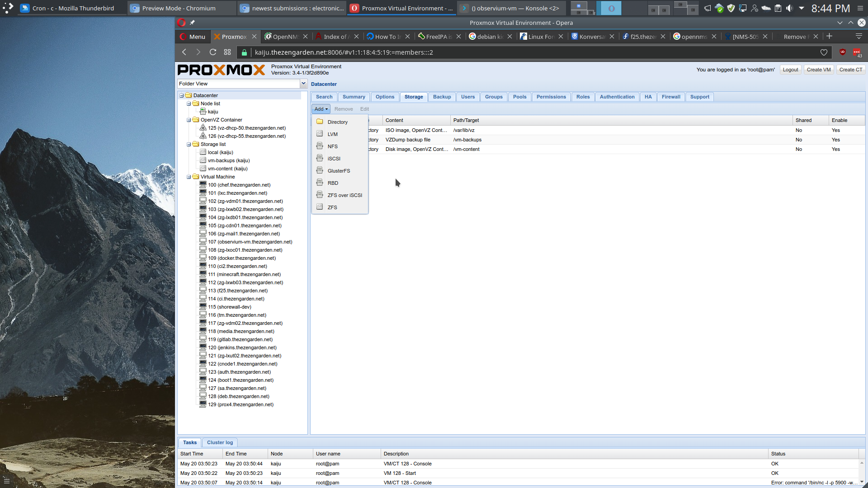Viewport: 868px width, 488px height.
Task: Open the Add storage dropdown button
Action: click(321, 109)
